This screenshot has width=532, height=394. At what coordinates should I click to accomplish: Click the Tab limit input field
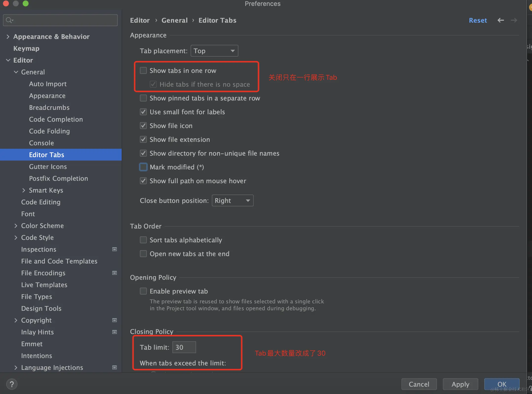pyautogui.click(x=184, y=347)
